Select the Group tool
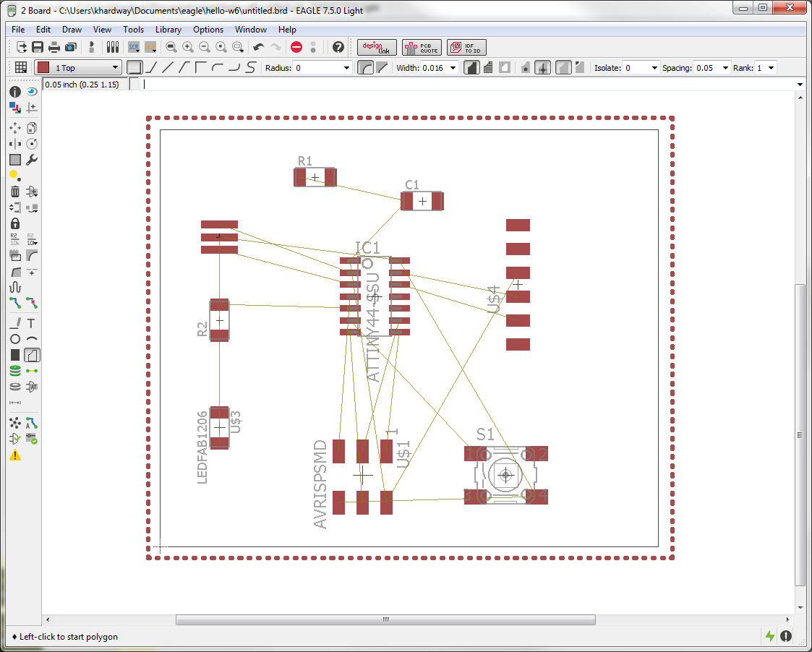812x652 pixels. [15, 160]
